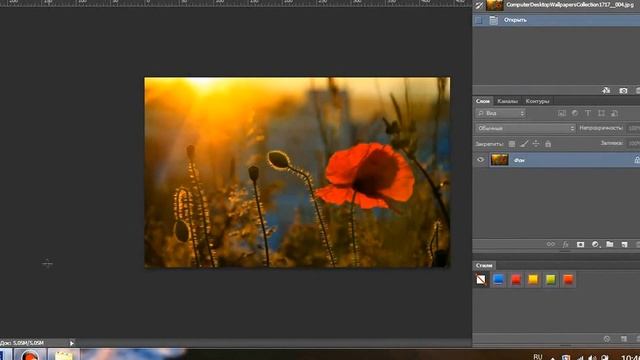
Task: Toggle lock position icon
Action: [536, 144]
